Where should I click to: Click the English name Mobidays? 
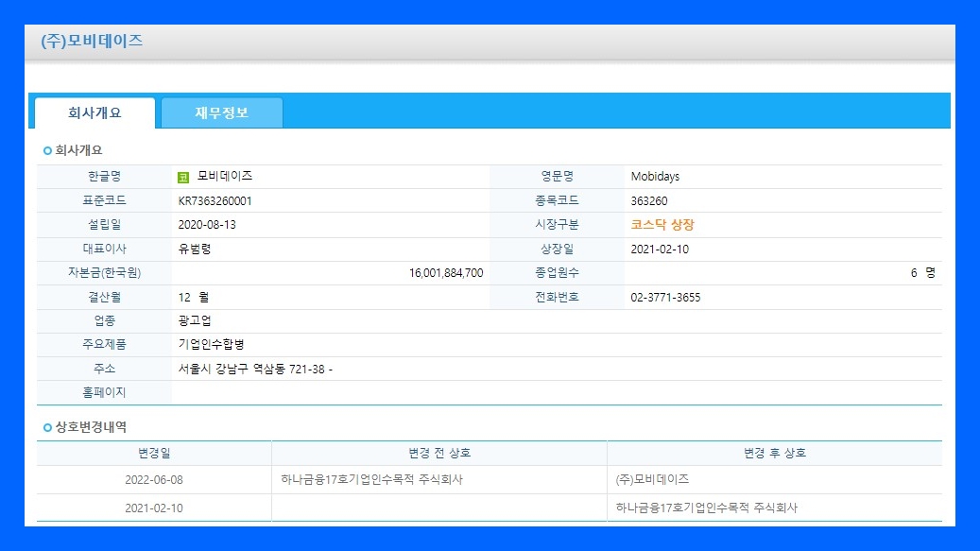(x=655, y=177)
